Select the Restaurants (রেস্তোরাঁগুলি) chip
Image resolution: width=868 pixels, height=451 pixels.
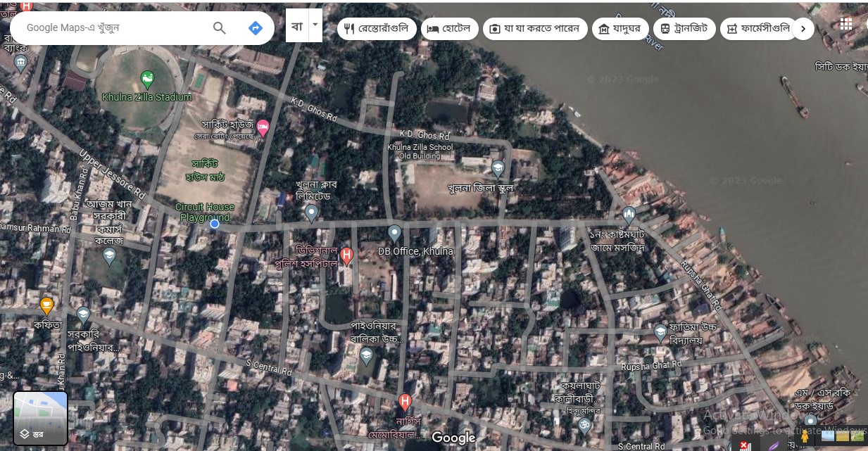pos(377,29)
